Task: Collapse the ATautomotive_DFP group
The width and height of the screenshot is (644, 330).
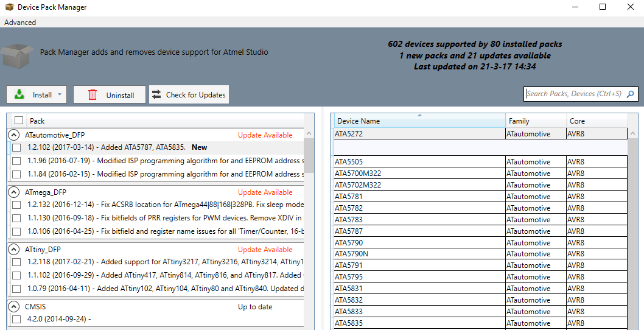Action: tap(14, 135)
